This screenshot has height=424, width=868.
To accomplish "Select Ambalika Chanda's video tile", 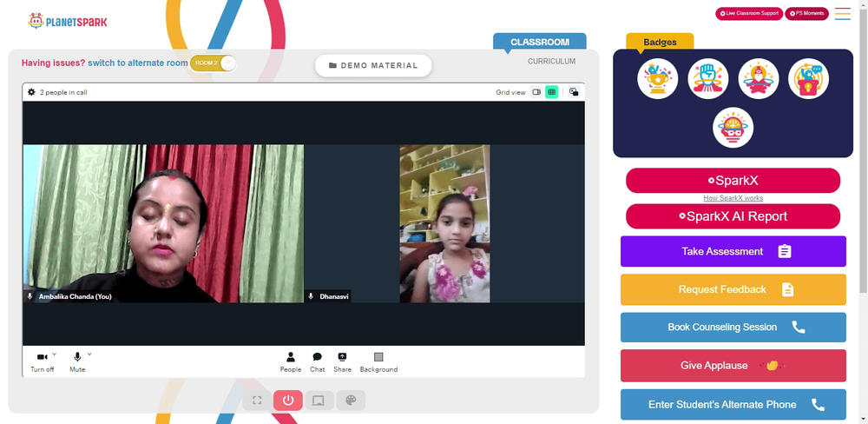I will click(x=163, y=223).
